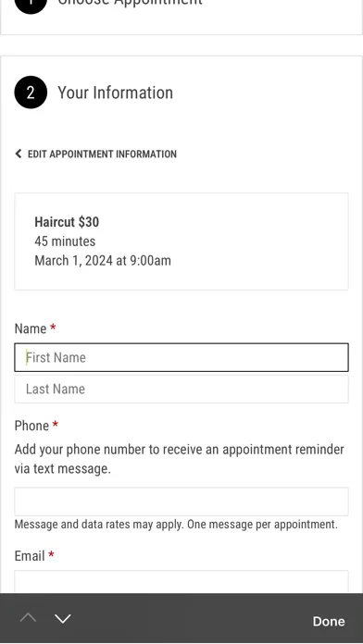The image size is (363, 644).
Task: Click the Phone field label
Action: point(31,426)
